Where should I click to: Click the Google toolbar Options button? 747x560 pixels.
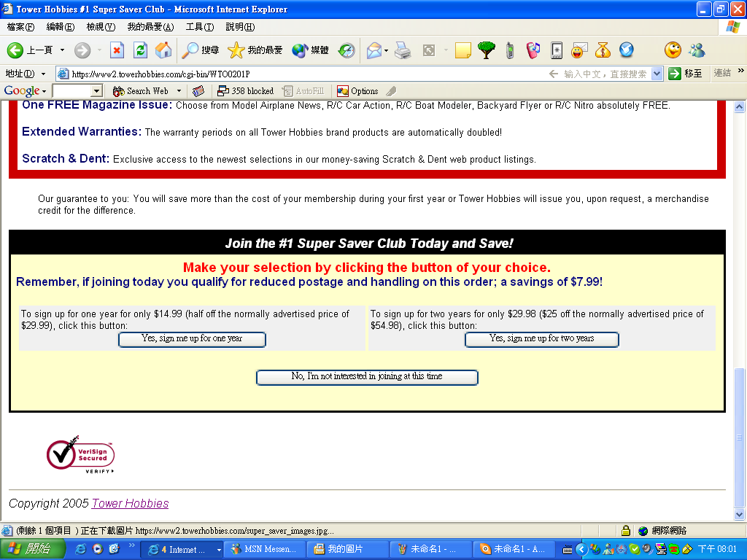click(x=357, y=91)
